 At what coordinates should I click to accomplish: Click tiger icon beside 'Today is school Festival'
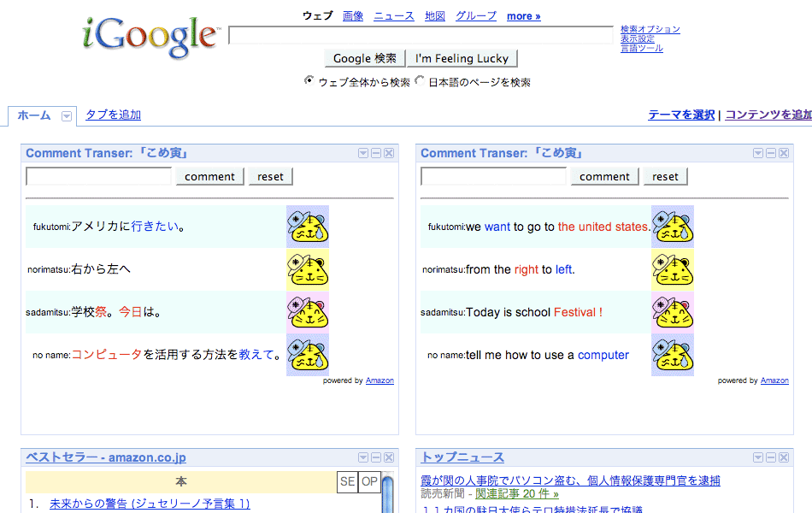click(673, 312)
